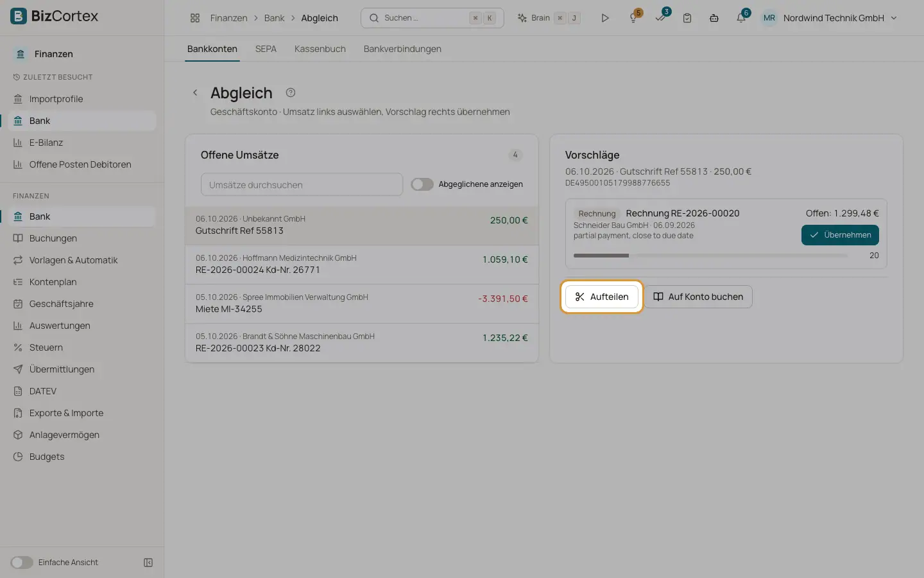
Task: Open the notifications bell with badge 6
Action: [x=742, y=17]
